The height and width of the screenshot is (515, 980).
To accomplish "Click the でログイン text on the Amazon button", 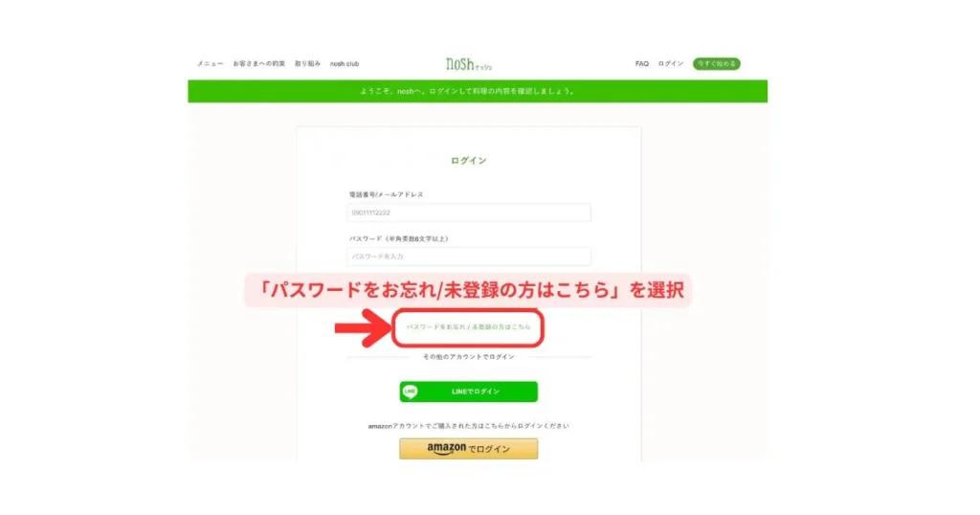I will pos(489,449).
